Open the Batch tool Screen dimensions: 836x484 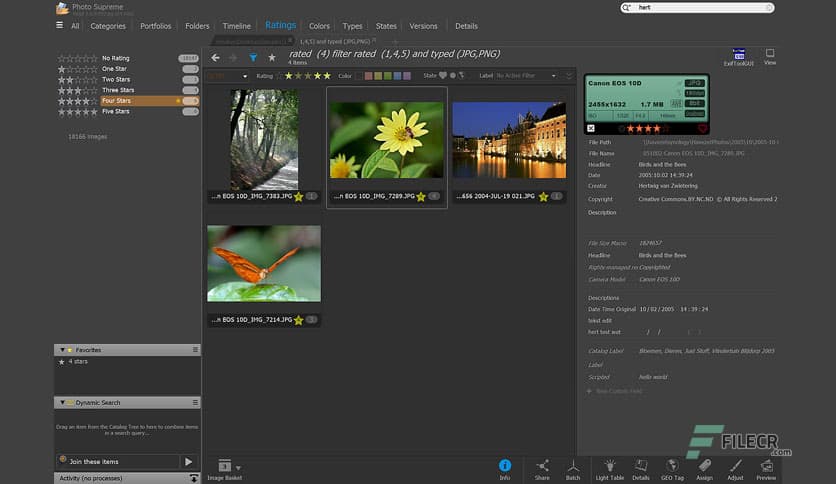(573, 470)
